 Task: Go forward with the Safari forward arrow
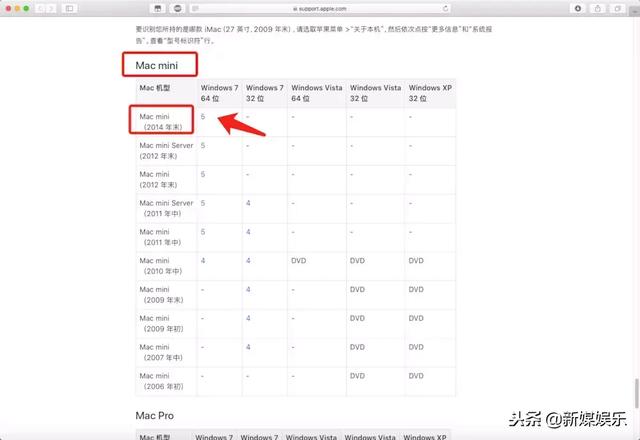tap(51, 8)
